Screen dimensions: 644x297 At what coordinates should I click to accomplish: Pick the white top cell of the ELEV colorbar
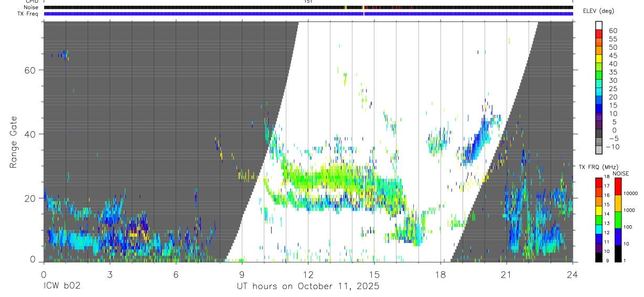599,26
